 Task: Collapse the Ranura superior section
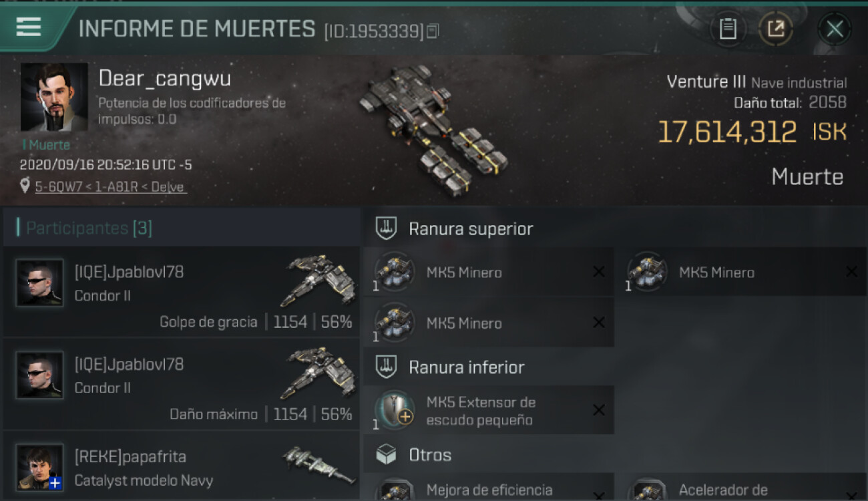click(x=615, y=228)
